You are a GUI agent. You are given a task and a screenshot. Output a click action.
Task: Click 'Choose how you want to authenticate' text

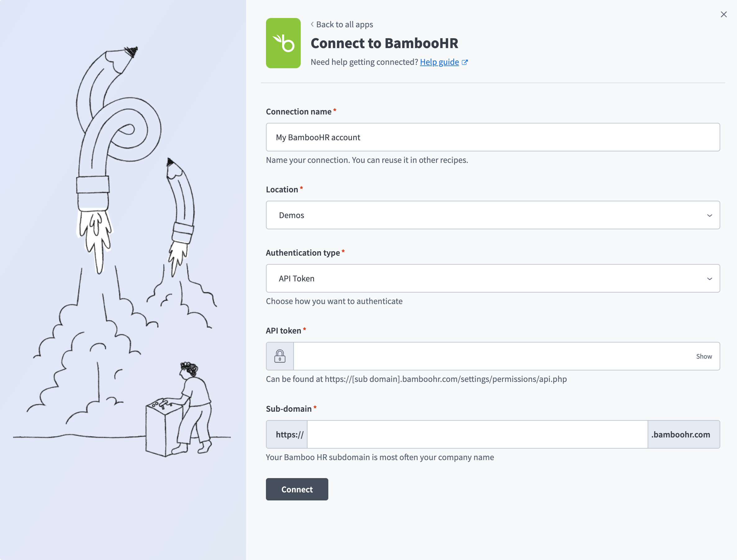(x=334, y=301)
